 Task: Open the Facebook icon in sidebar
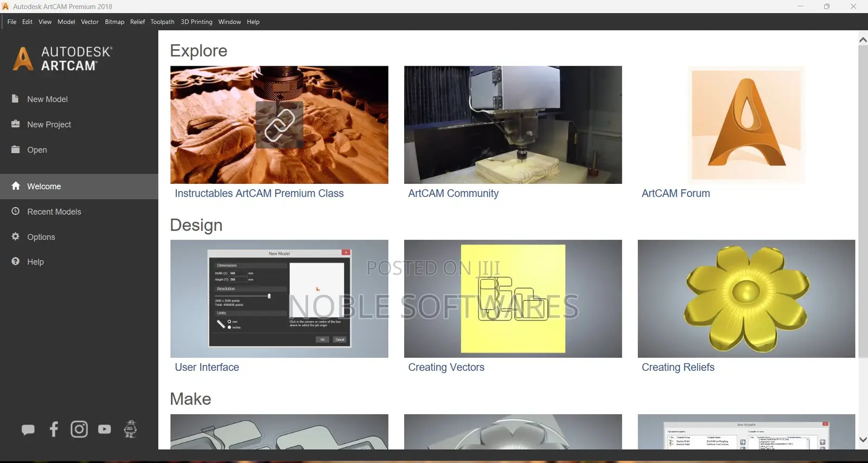click(x=54, y=429)
